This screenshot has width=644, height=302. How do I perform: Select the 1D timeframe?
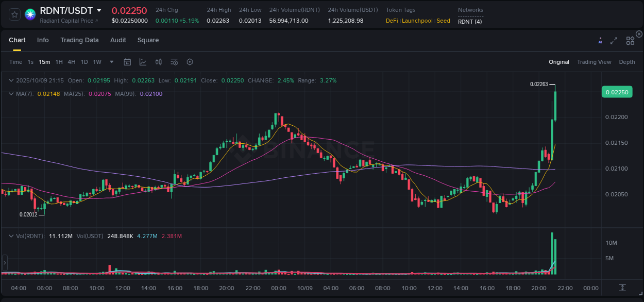point(84,62)
